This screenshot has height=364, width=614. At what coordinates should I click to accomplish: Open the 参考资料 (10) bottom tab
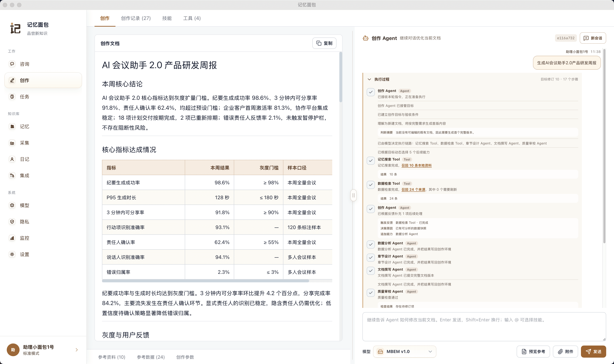[x=112, y=357]
